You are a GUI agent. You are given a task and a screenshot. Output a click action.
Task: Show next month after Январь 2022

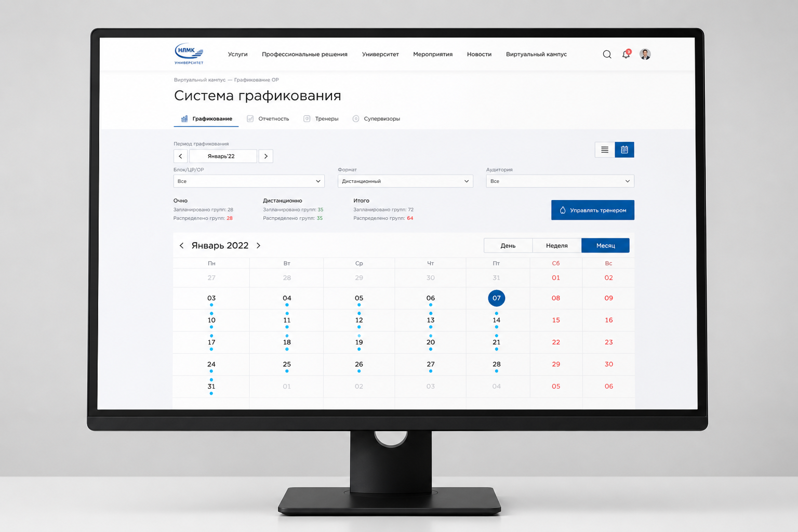[258, 245]
